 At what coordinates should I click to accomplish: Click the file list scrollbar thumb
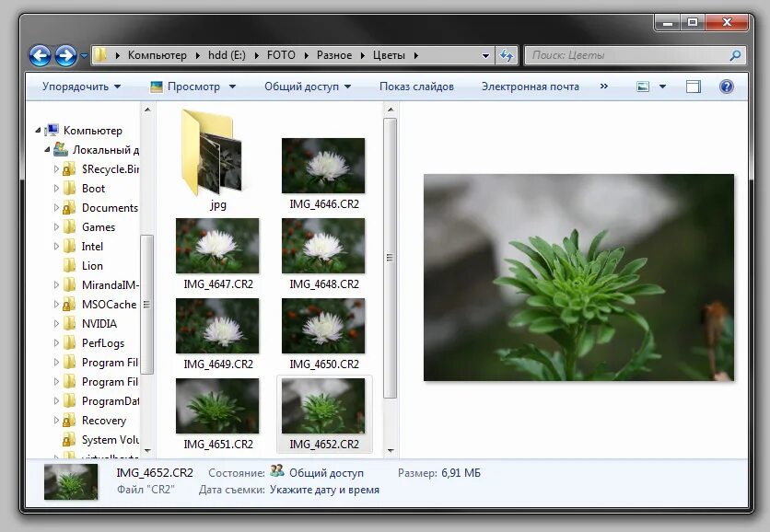point(390,258)
